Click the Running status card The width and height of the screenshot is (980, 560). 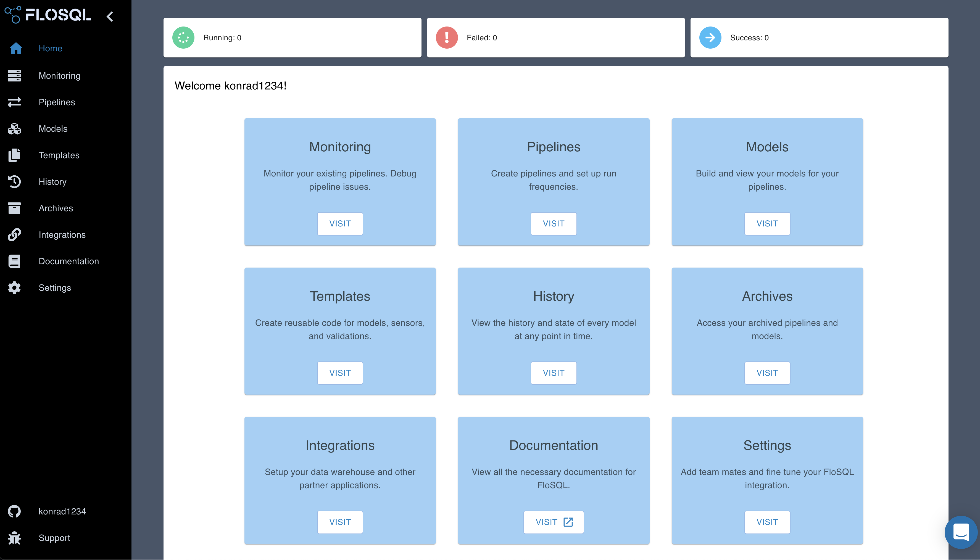(x=292, y=38)
